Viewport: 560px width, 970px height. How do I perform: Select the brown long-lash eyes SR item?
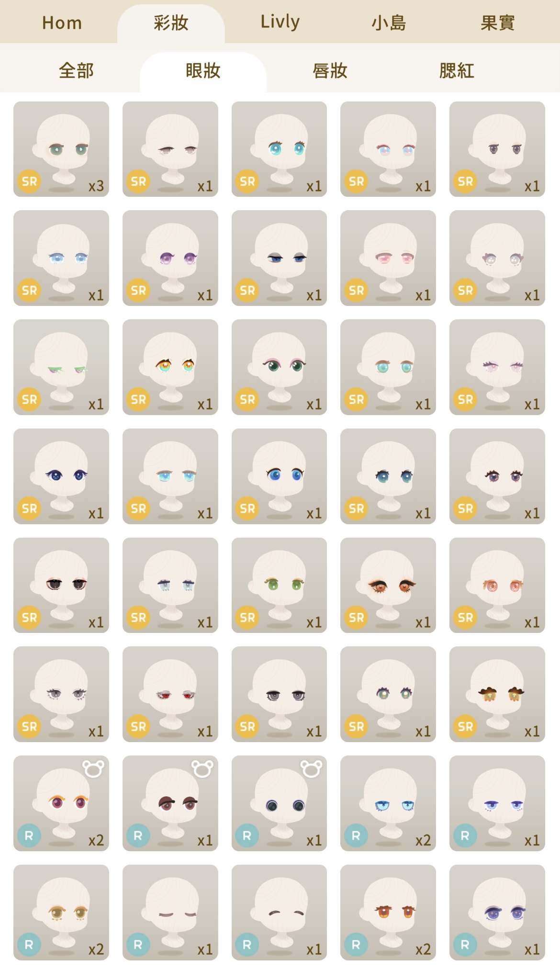point(388,585)
